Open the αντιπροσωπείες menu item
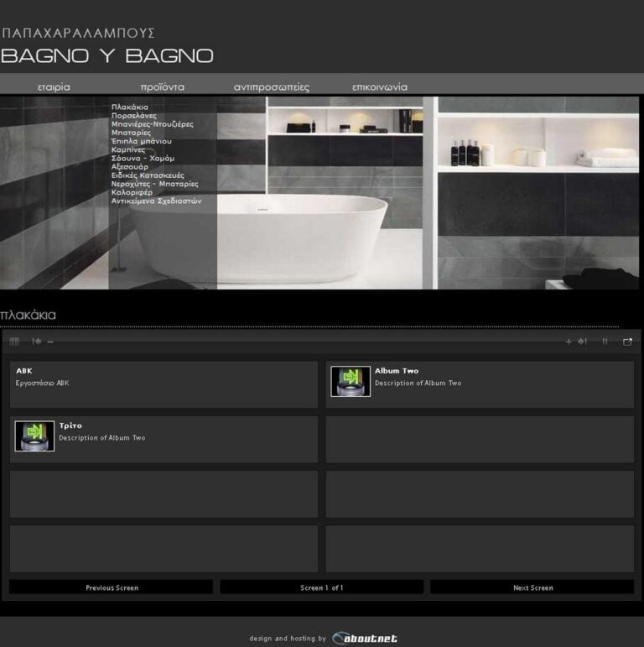Image resolution: width=644 pixels, height=647 pixels. click(x=271, y=86)
